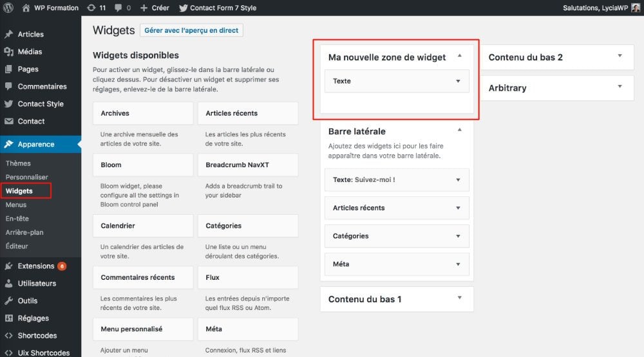
Task: Click the WordPress logo icon in admin bar
Action: pyautogui.click(x=9, y=8)
